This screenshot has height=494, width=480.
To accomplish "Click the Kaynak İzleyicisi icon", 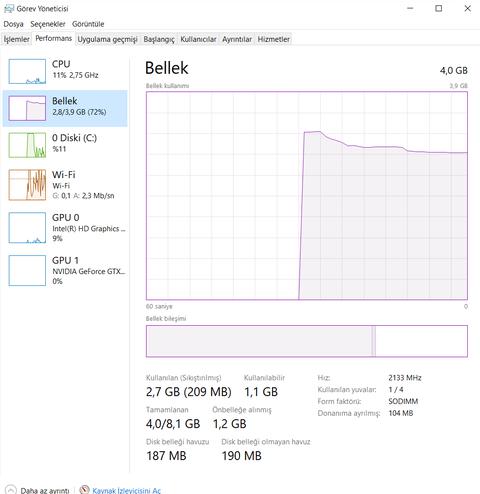I will 84,490.
